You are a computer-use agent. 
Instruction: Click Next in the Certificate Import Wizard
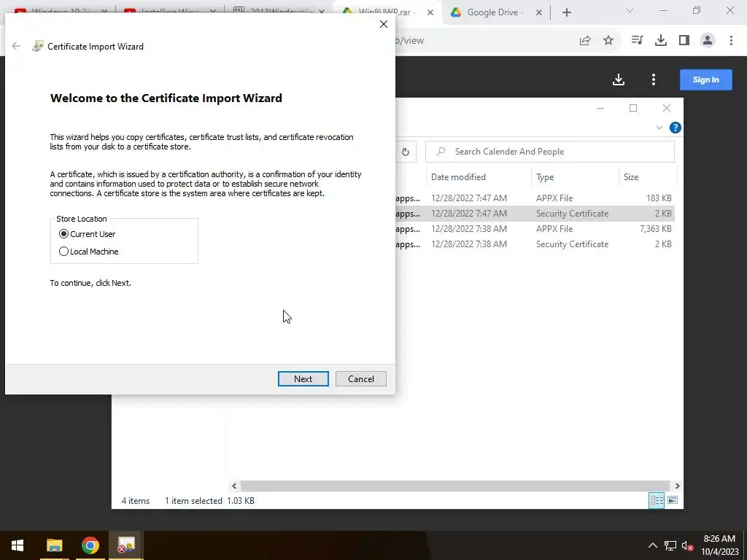click(x=303, y=378)
